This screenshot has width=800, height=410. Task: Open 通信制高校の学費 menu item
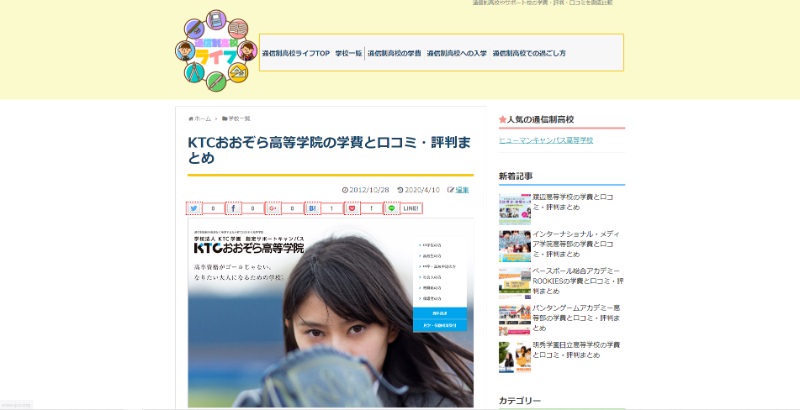pyautogui.click(x=394, y=53)
